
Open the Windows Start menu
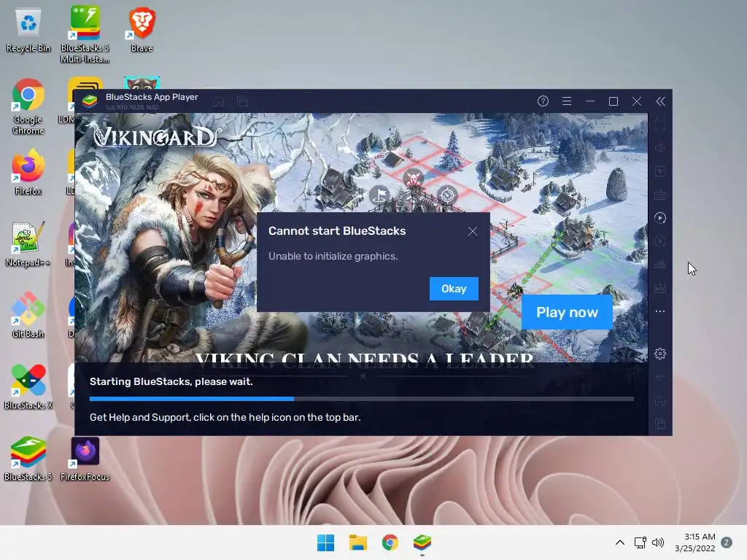[326, 542]
